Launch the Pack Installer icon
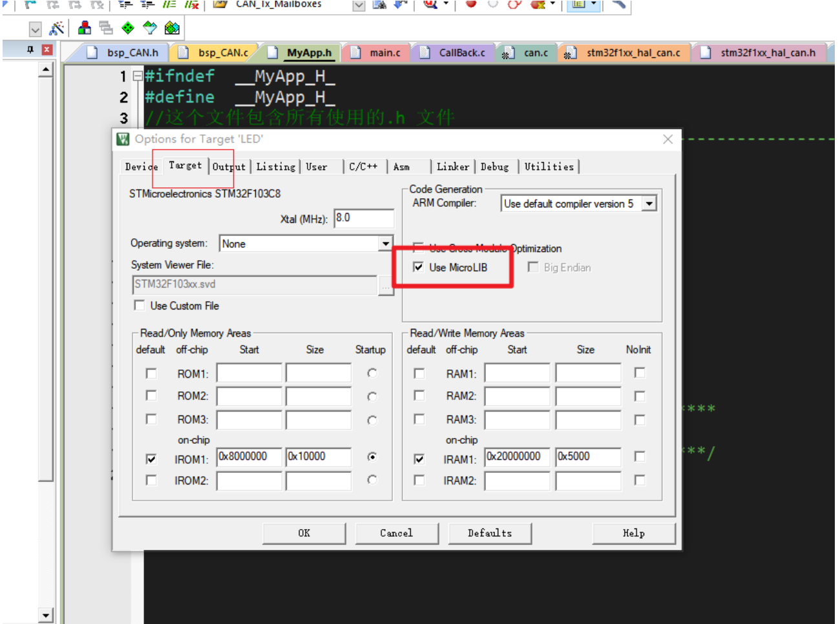The height and width of the screenshot is (624, 840). [x=172, y=28]
